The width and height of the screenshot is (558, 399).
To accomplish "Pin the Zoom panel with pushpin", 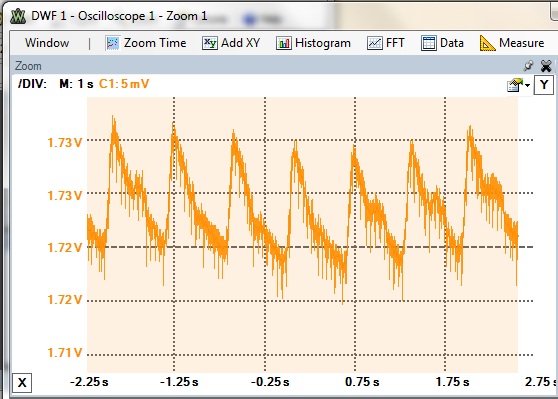I will pos(528,66).
